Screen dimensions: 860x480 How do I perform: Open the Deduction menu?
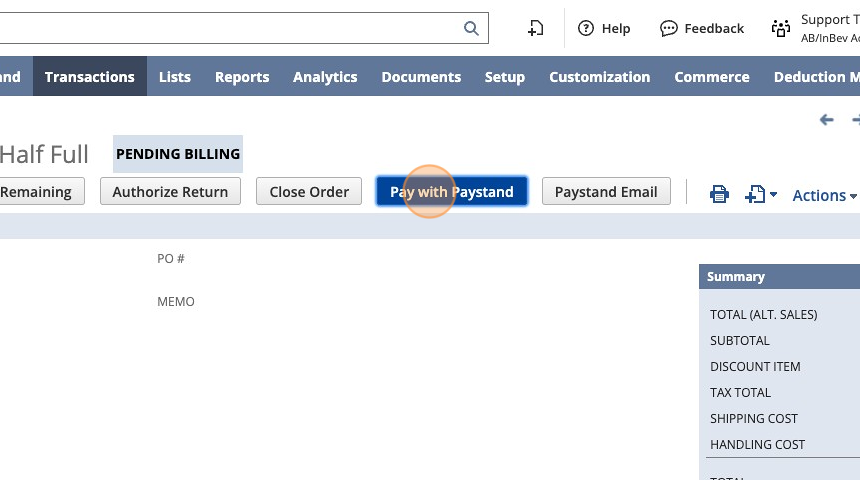[816, 76]
